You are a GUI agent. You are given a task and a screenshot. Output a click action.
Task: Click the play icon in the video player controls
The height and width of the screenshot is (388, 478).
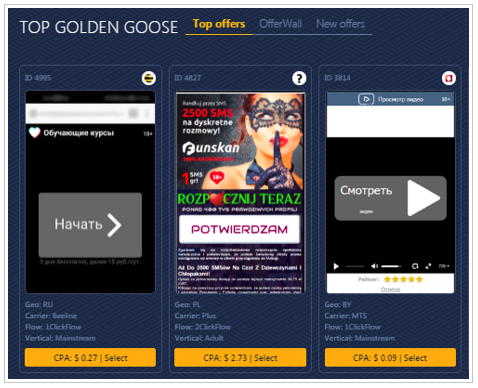coord(336,266)
